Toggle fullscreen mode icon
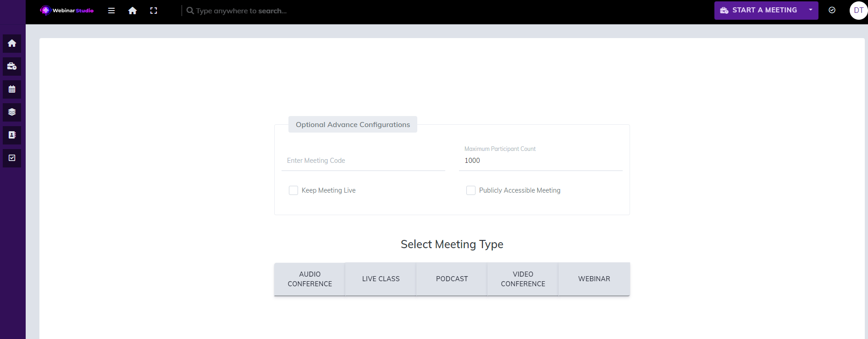The height and width of the screenshot is (339, 868). click(154, 11)
